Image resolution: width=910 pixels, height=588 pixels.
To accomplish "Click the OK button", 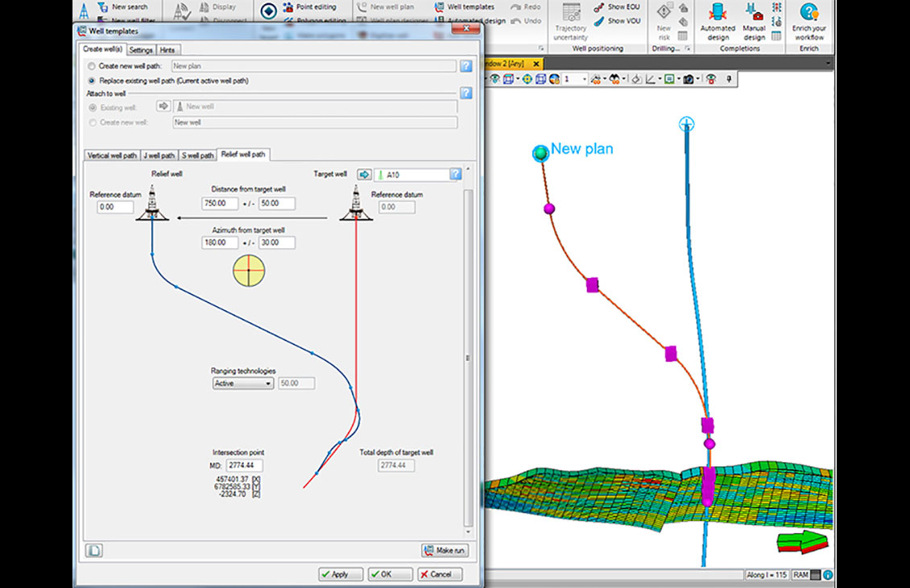I will [390, 574].
